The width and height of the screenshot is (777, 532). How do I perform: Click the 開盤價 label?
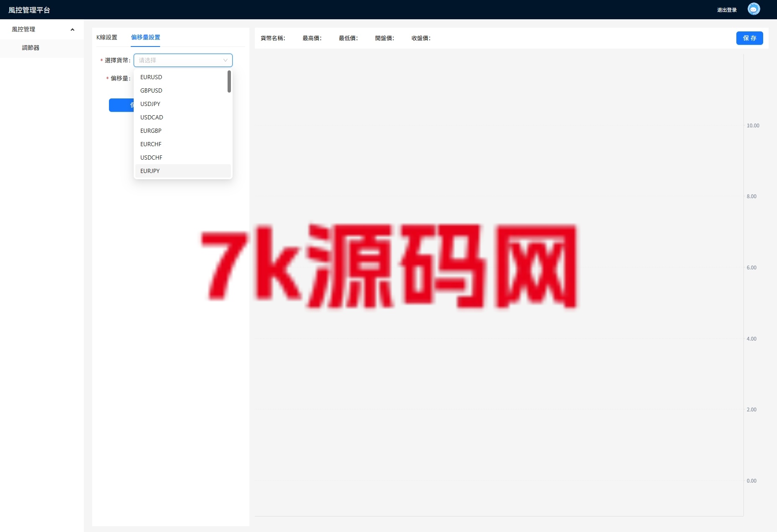tap(384, 38)
